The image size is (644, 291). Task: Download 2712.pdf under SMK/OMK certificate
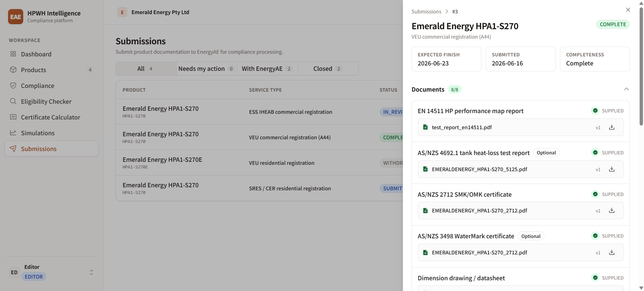pos(612,210)
